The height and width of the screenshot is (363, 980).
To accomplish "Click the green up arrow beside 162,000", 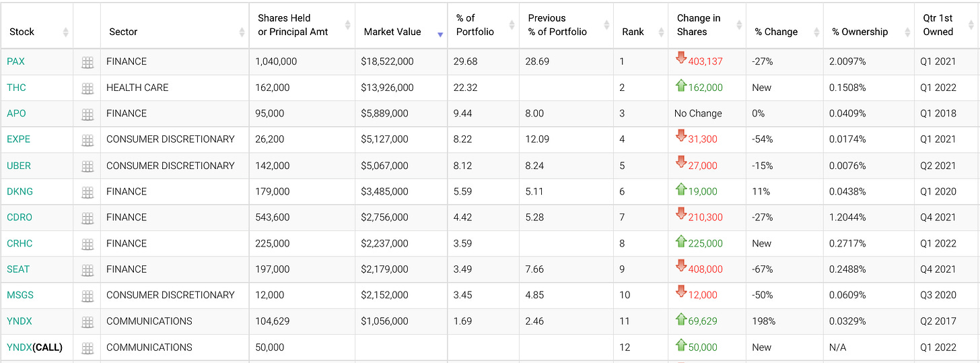I will click(681, 86).
